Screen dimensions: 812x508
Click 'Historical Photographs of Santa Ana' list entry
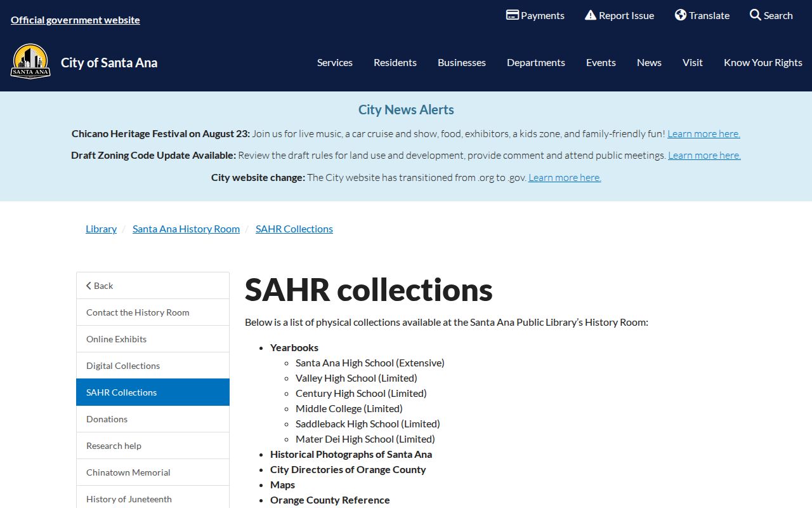[351, 454]
